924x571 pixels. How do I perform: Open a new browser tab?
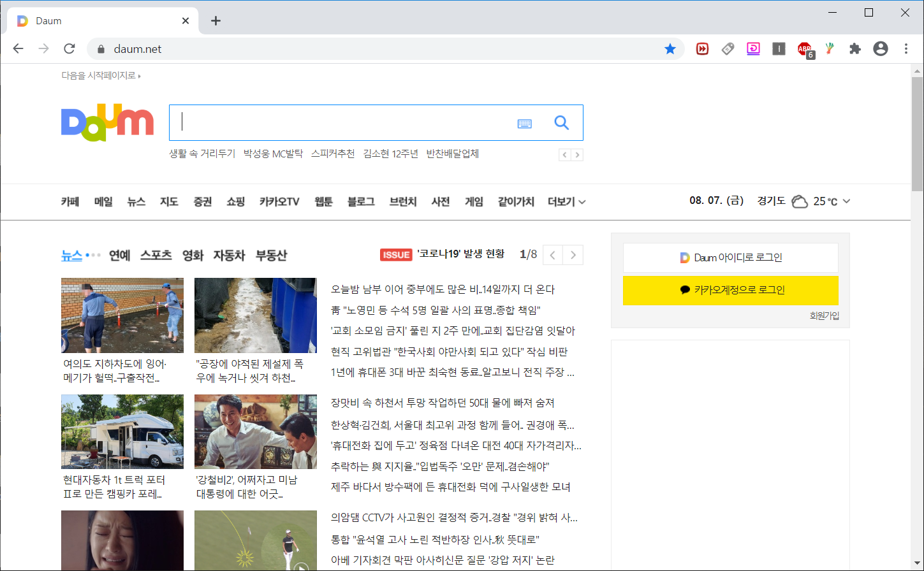point(216,20)
